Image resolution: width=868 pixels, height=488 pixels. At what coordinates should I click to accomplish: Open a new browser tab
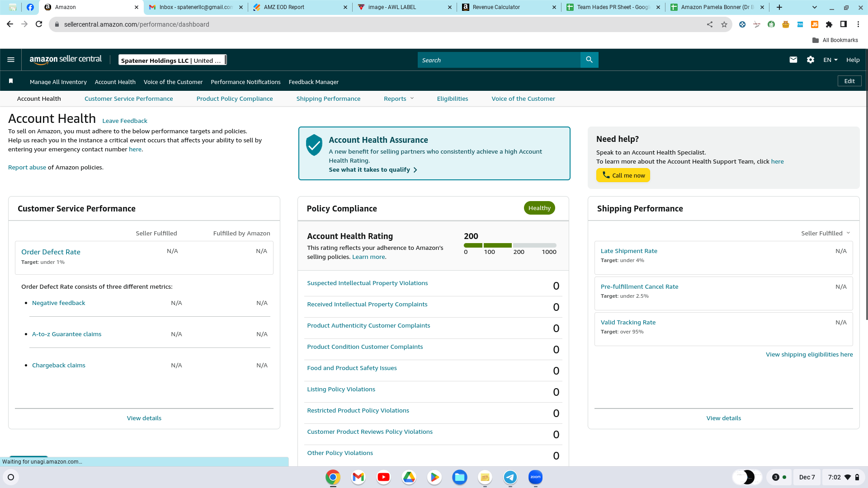(x=779, y=7)
